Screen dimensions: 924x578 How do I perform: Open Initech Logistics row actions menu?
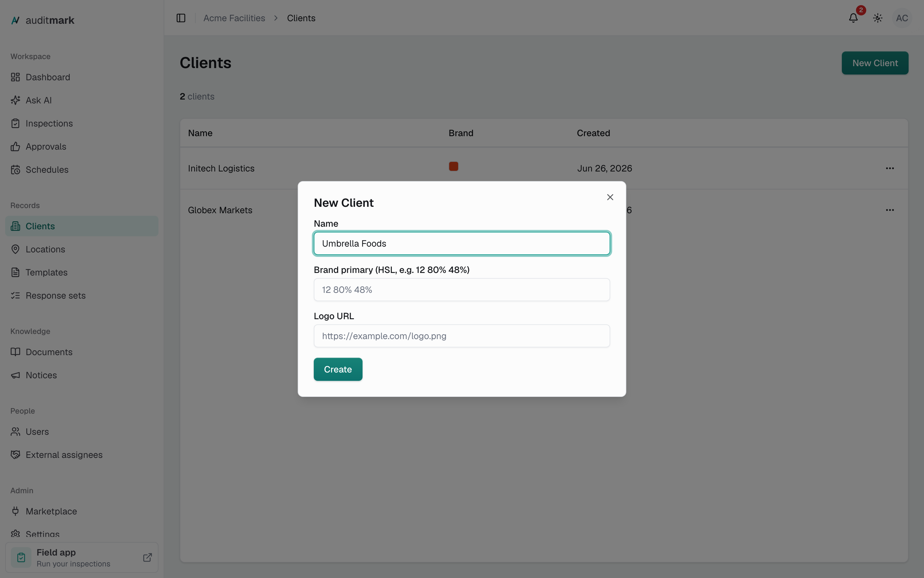pyautogui.click(x=890, y=169)
